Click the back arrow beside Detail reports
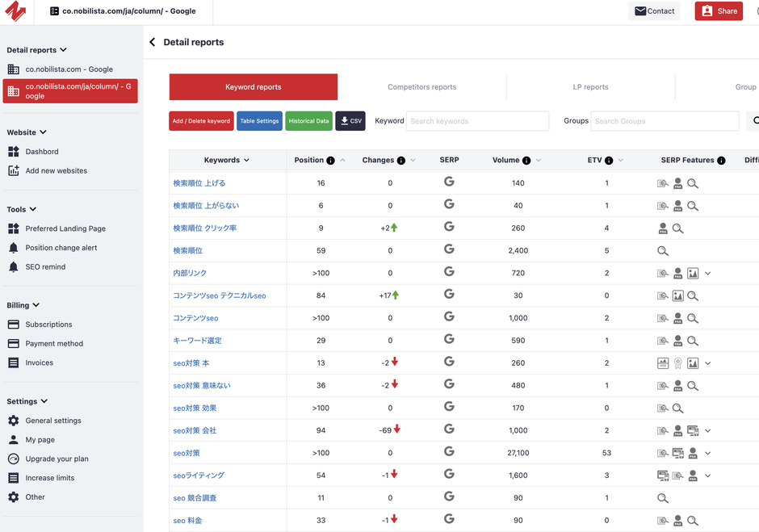 point(152,42)
